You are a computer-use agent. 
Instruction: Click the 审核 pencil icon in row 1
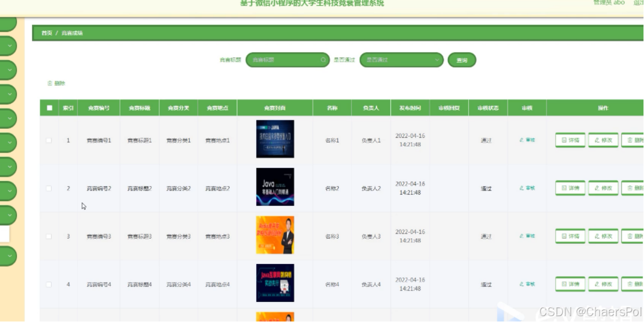(521, 140)
